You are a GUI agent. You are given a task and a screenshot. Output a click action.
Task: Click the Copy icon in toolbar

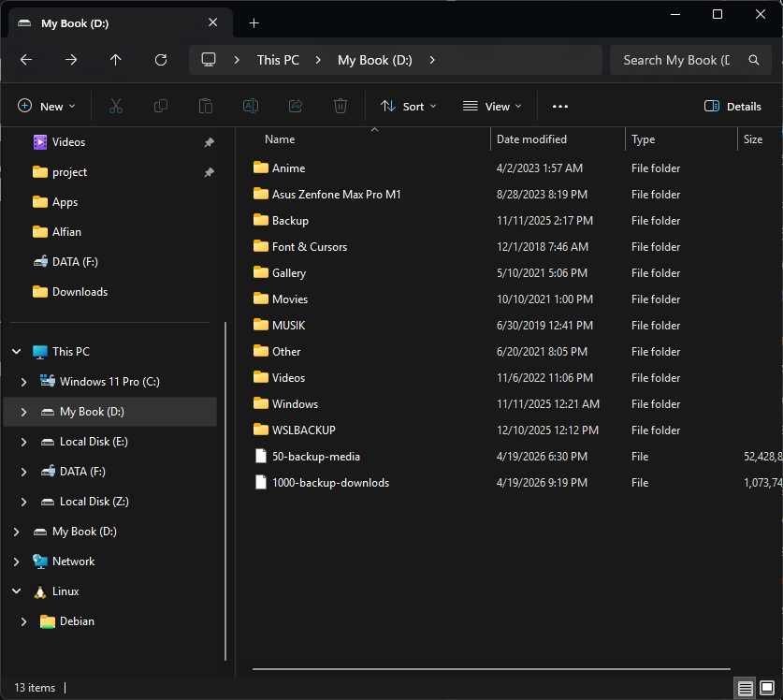point(161,107)
